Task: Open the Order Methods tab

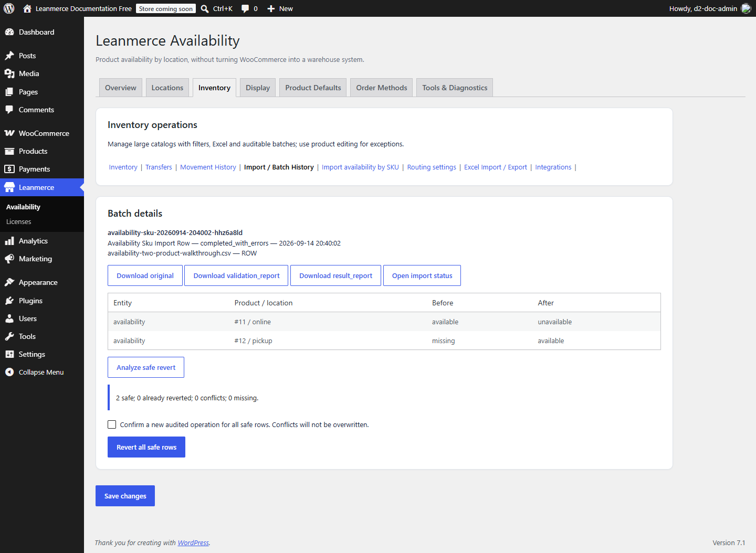Action: [382, 88]
